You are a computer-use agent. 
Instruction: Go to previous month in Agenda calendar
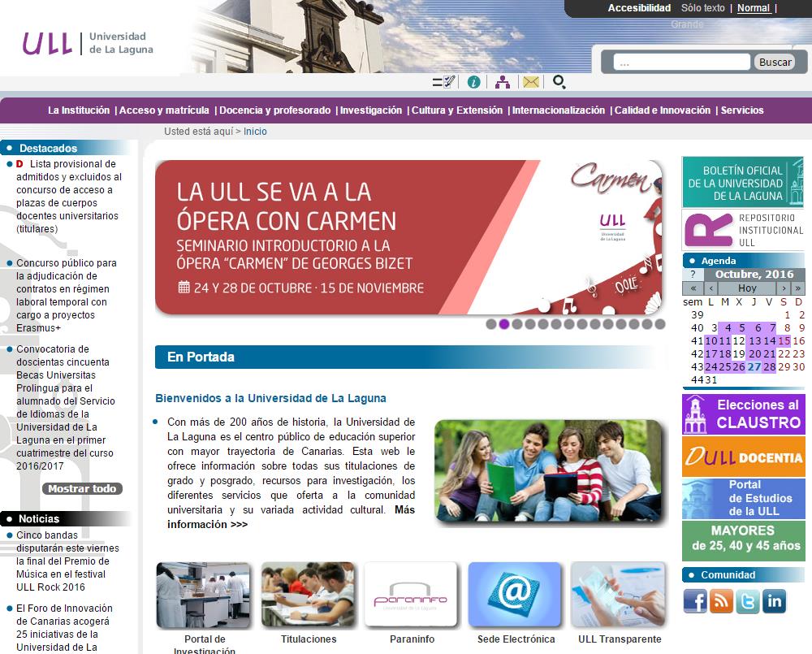pos(711,288)
